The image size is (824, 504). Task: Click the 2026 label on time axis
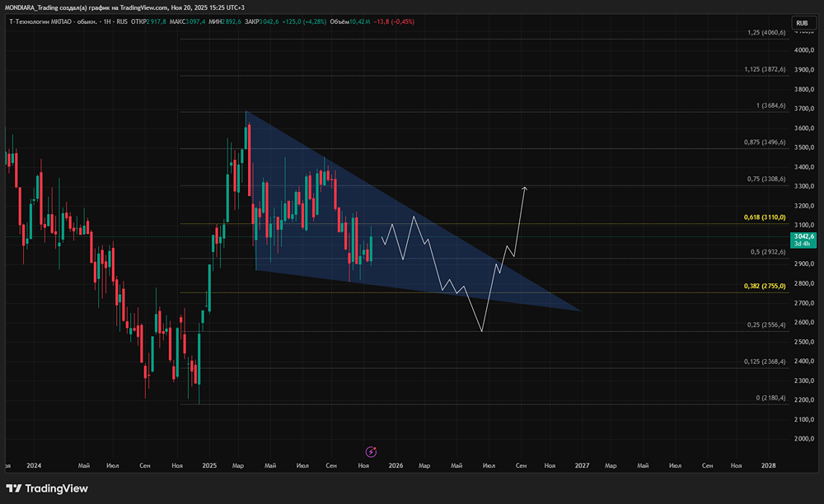[x=396, y=465]
